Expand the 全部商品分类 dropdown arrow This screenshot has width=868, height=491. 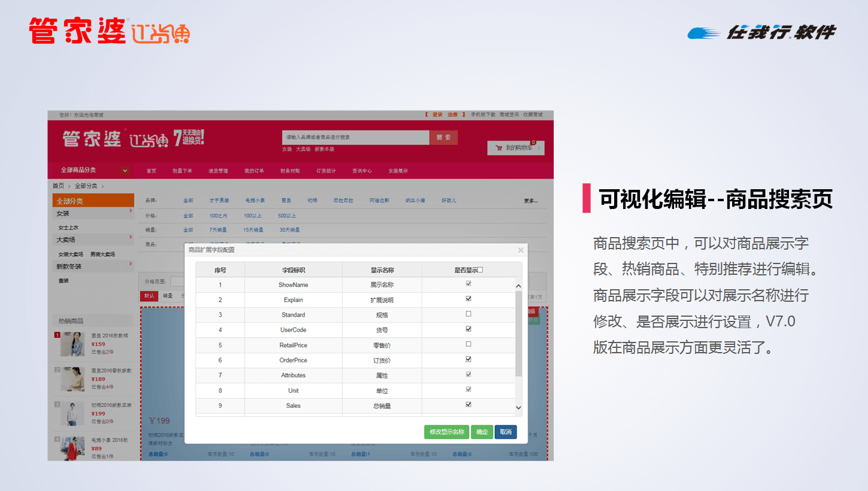pyautogui.click(x=125, y=171)
